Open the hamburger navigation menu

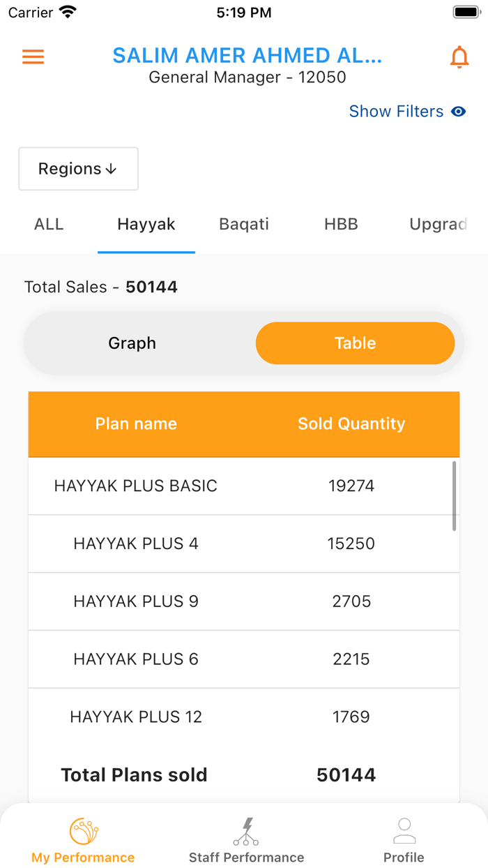pos(33,57)
